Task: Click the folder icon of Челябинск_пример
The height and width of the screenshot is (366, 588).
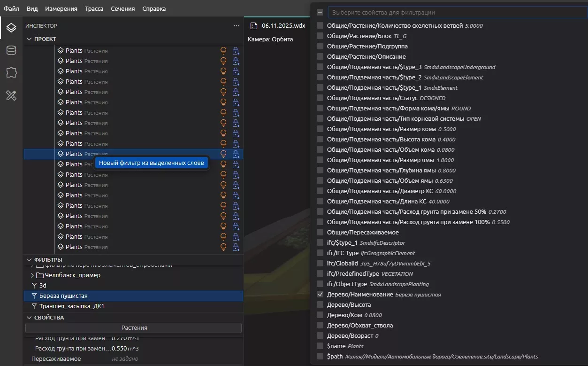Action: point(40,275)
